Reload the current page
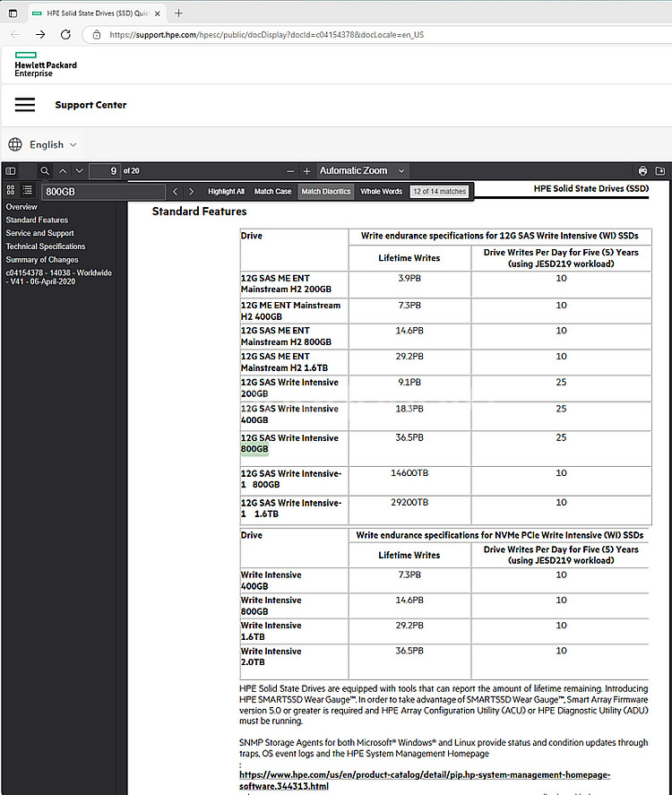 tap(66, 34)
